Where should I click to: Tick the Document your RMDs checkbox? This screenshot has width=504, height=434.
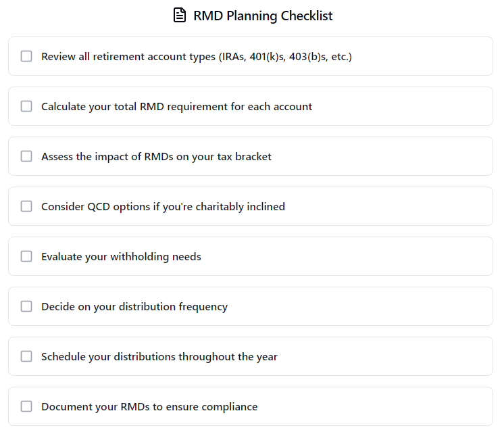point(26,406)
